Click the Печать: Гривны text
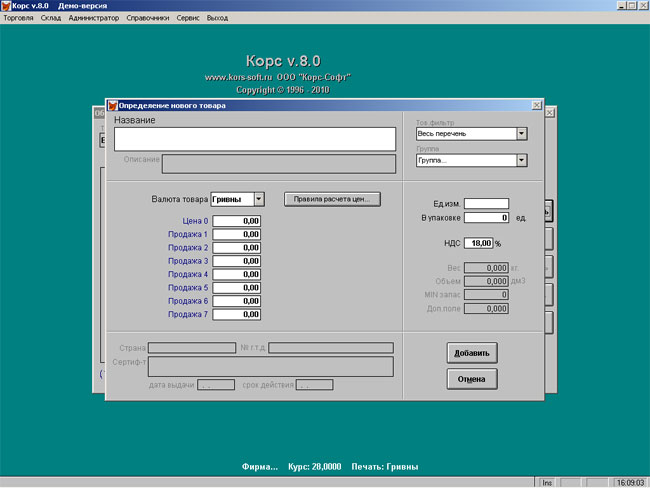Image resolution: width=650 pixels, height=488 pixels. [x=385, y=467]
